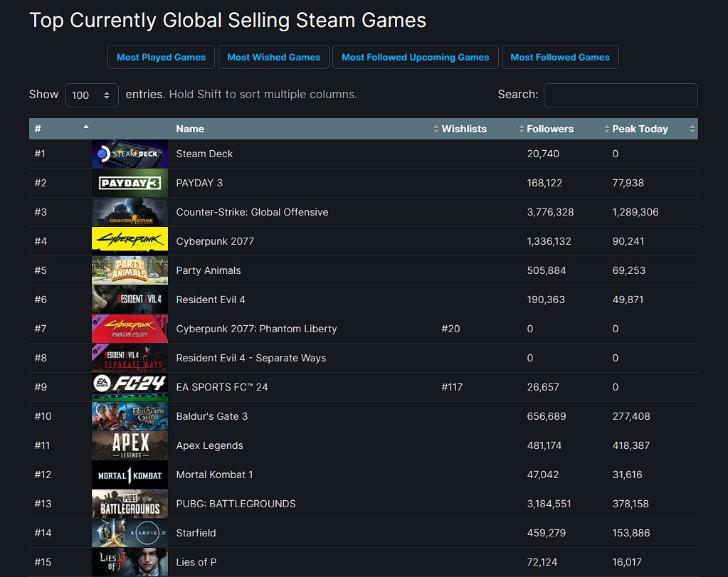Focus the Search input field
This screenshot has width=728, height=577.
[x=621, y=95]
